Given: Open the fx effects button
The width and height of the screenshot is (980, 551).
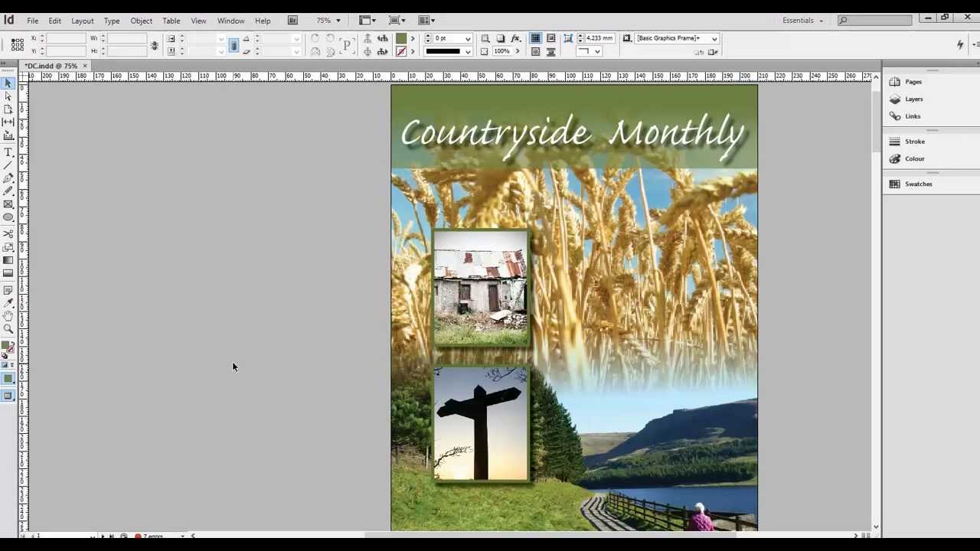Looking at the screenshot, I should click(516, 38).
